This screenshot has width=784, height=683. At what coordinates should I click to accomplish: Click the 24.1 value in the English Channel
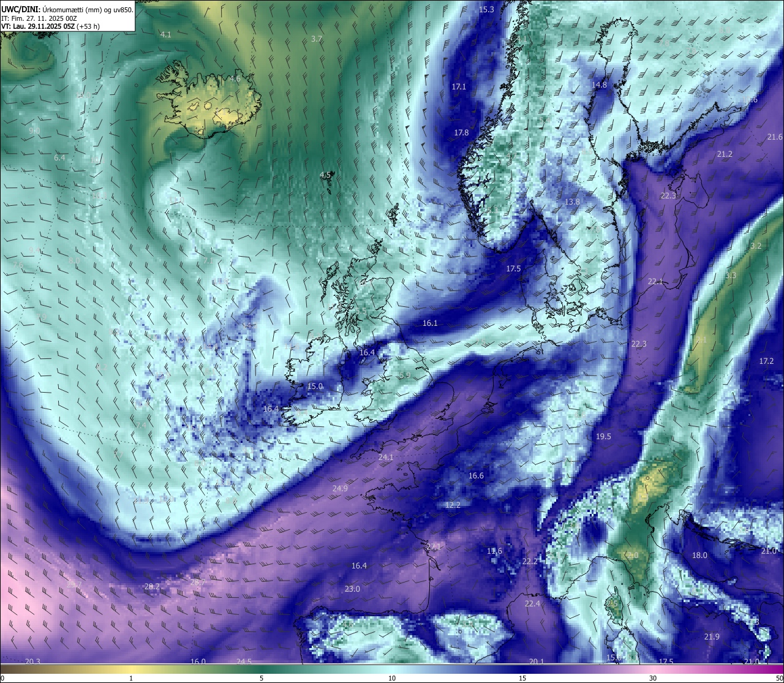coord(386,458)
